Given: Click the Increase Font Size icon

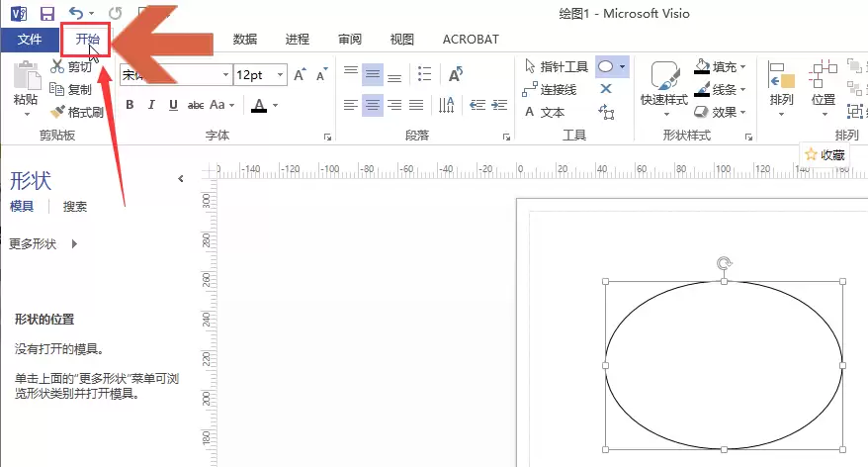Looking at the screenshot, I should (300, 75).
